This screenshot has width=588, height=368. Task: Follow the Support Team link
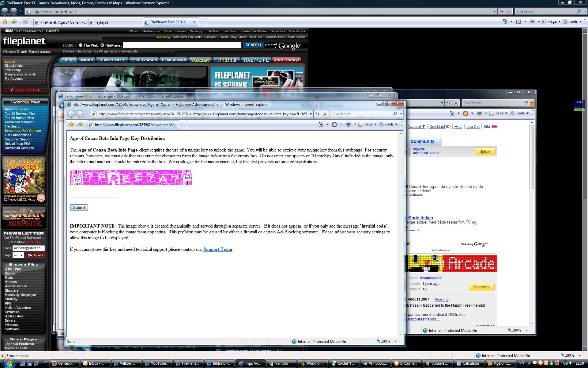(217, 249)
